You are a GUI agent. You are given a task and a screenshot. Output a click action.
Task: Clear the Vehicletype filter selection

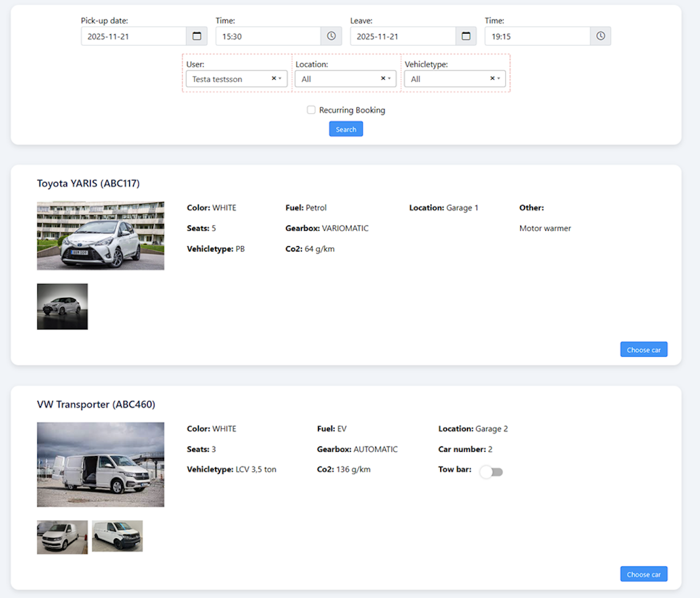[x=491, y=78]
